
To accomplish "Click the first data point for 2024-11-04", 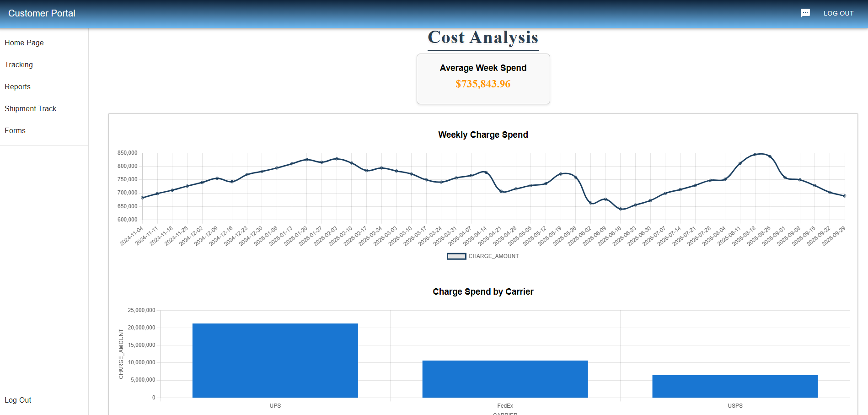I will [143, 198].
